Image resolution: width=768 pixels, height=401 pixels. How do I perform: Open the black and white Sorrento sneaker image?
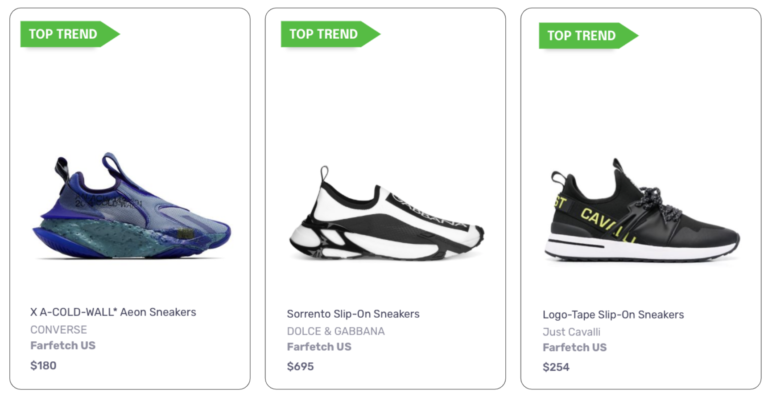(x=386, y=214)
